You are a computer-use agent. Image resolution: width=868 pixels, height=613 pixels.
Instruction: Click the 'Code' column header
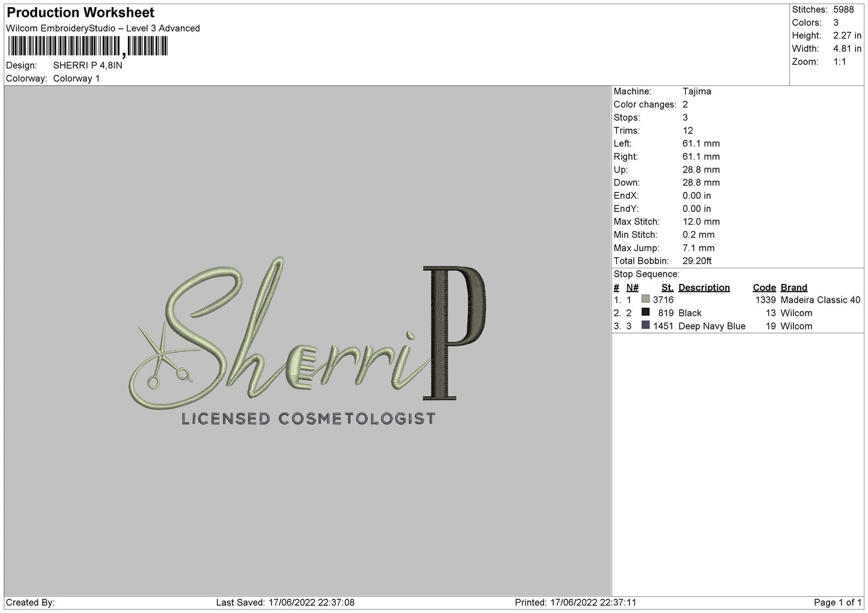click(765, 288)
